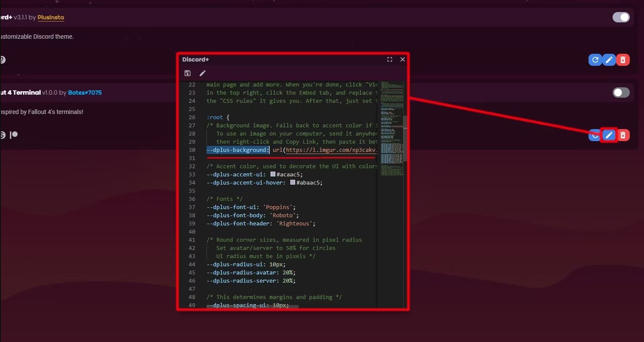This screenshot has height=342, width=644.
Task: Open the Discord+ support help icon
Action: tap(2, 60)
